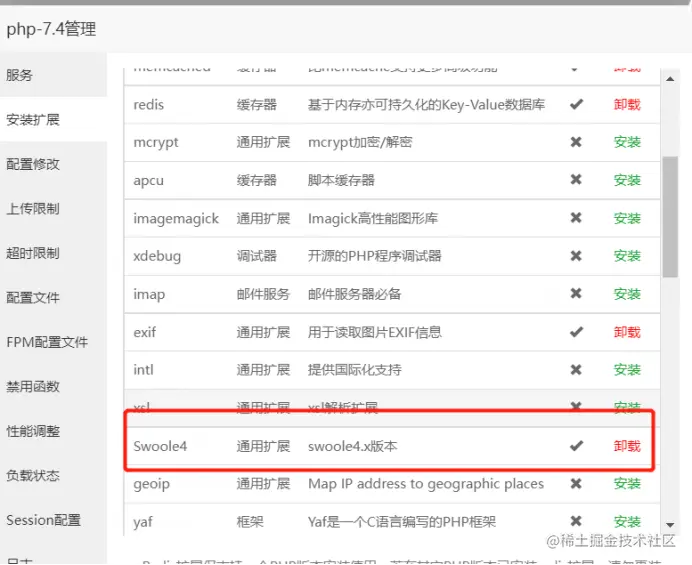Screen dimensions: 692x565
Task: Click the yaf extension name
Action: pyautogui.click(x=143, y=523)
